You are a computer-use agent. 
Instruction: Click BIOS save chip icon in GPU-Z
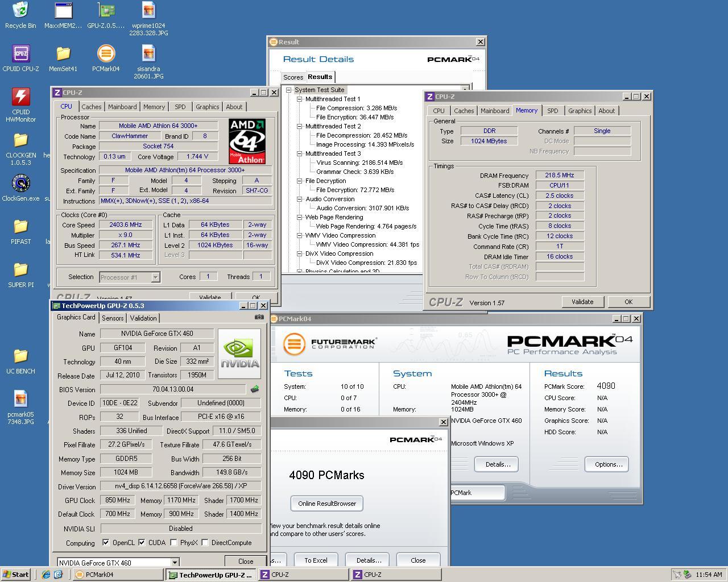[254, 389]
